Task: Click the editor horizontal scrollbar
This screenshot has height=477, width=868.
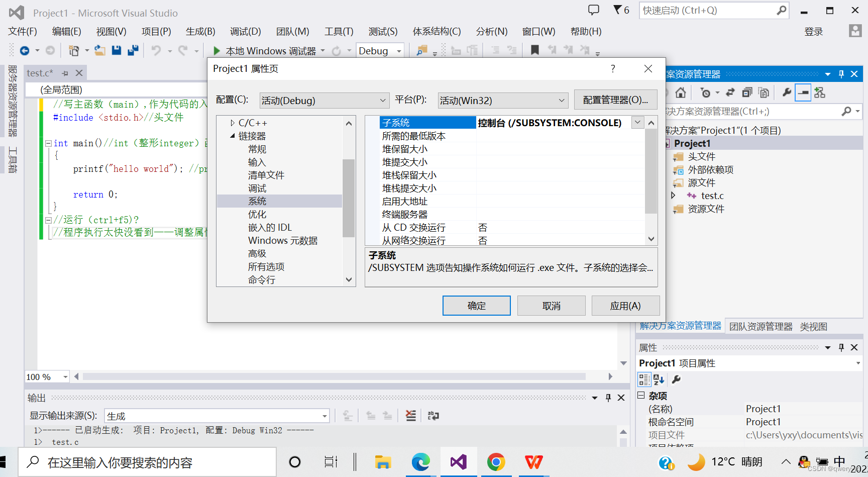Action: [334, 376]
